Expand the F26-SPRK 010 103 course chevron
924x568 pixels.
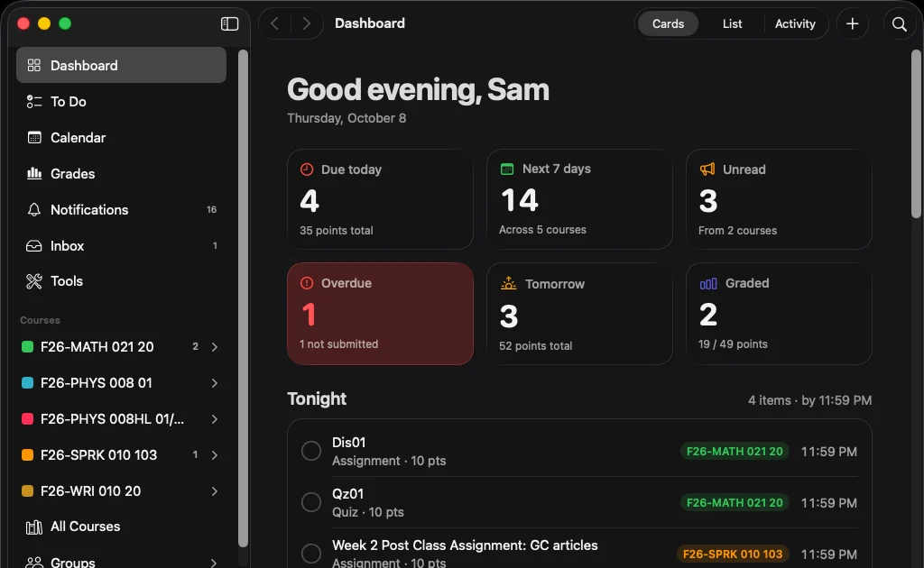pos(215,455)
